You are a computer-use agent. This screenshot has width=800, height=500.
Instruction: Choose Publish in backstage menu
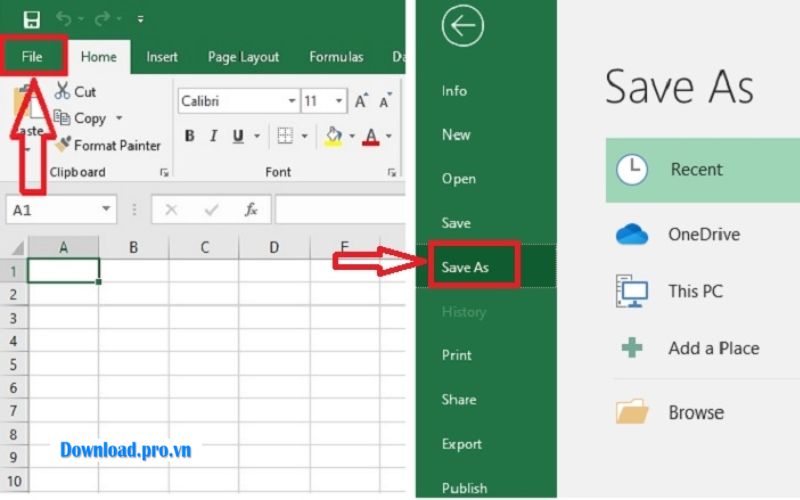pos(464,488)
